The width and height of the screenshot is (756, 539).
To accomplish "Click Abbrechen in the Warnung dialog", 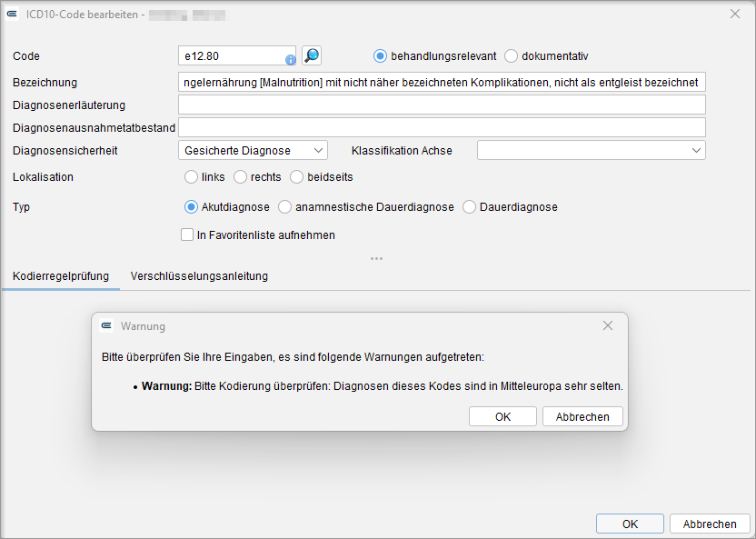I will 582,416.
